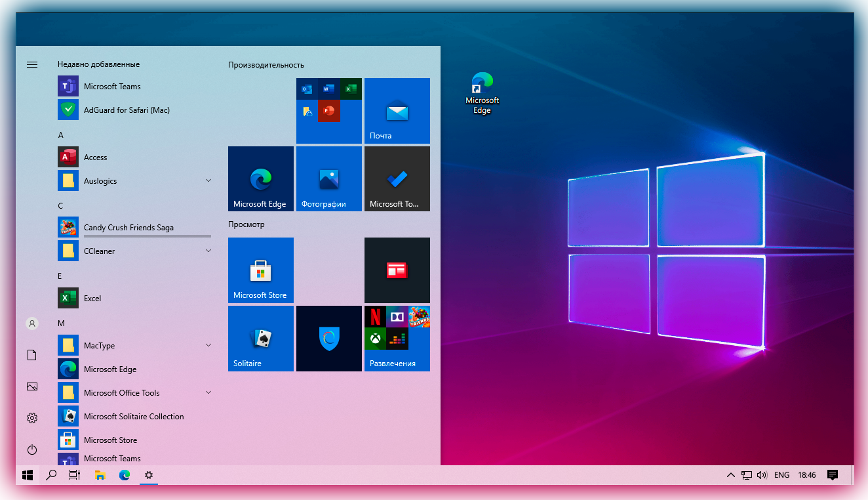Open the Фотографии tile

(329, 179)
